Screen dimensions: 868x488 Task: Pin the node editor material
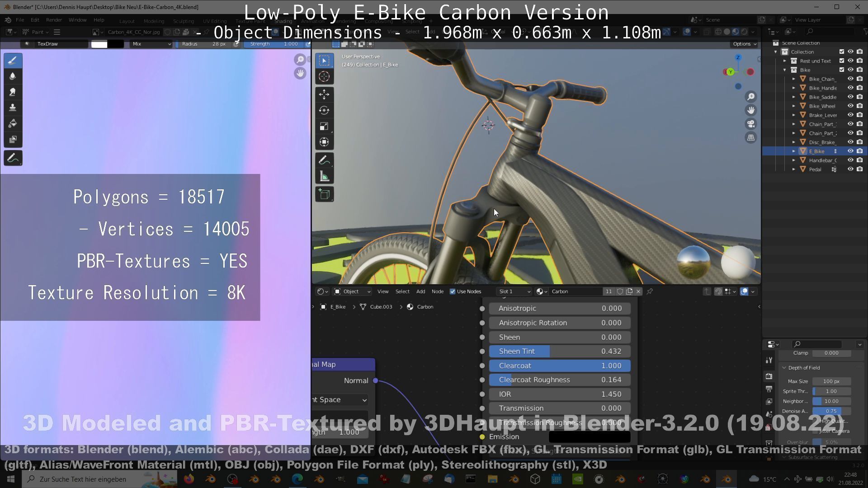pyautogui.click(x=650, y=291)
